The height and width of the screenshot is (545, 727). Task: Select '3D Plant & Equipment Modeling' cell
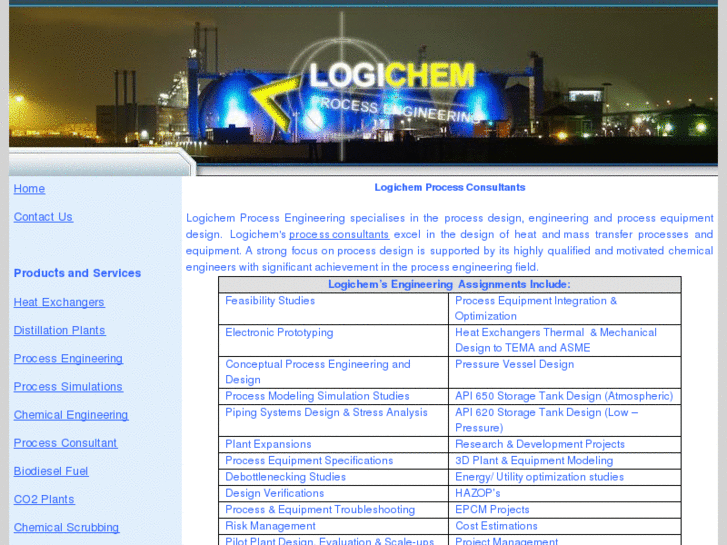565,461
